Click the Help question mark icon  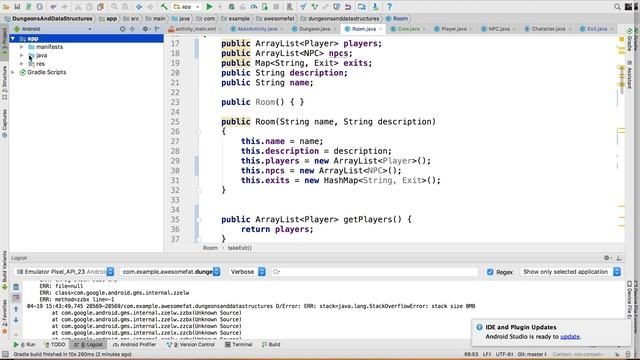coord(389,7)
